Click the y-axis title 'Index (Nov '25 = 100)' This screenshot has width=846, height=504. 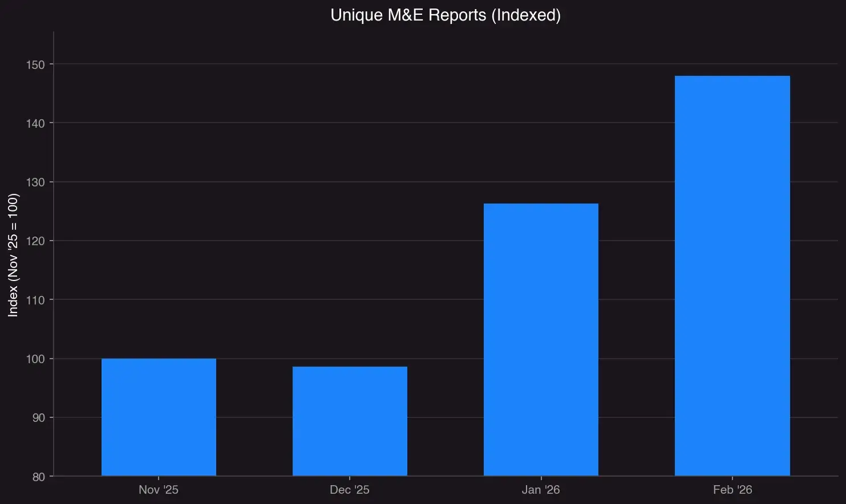tap(13, 256)
